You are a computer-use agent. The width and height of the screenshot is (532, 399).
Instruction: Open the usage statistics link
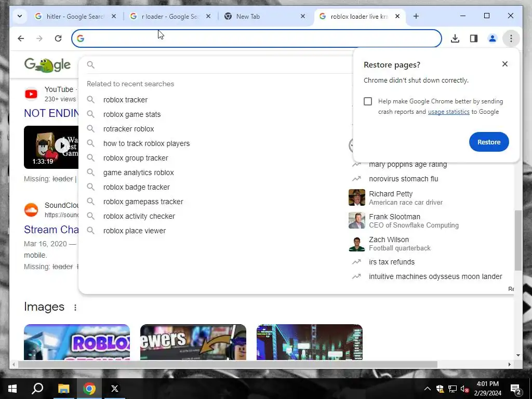[x=448, y=112]
